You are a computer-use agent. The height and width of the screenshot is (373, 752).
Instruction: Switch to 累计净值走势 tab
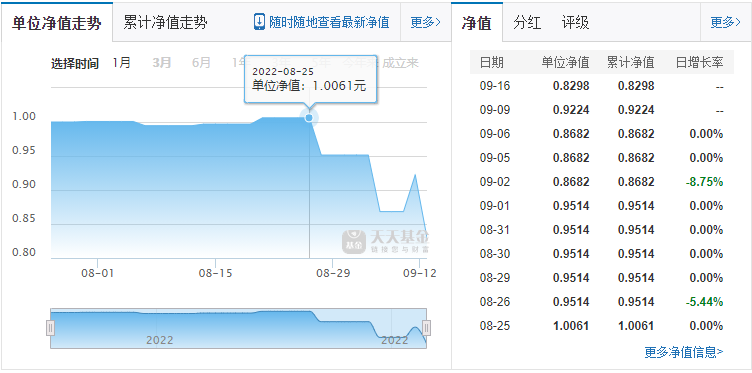click(x=165, y=23)
